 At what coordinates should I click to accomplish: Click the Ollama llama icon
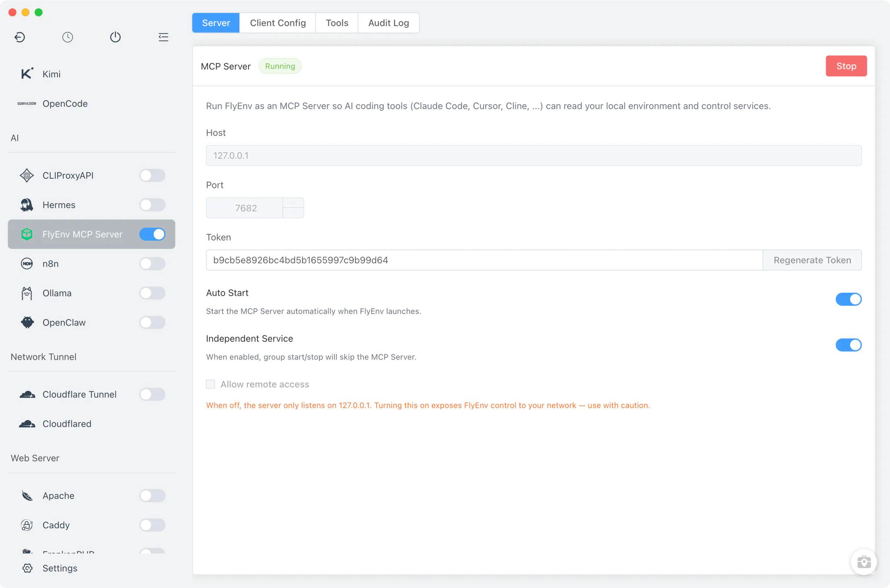pyautogui.click(x=27, y=293)
